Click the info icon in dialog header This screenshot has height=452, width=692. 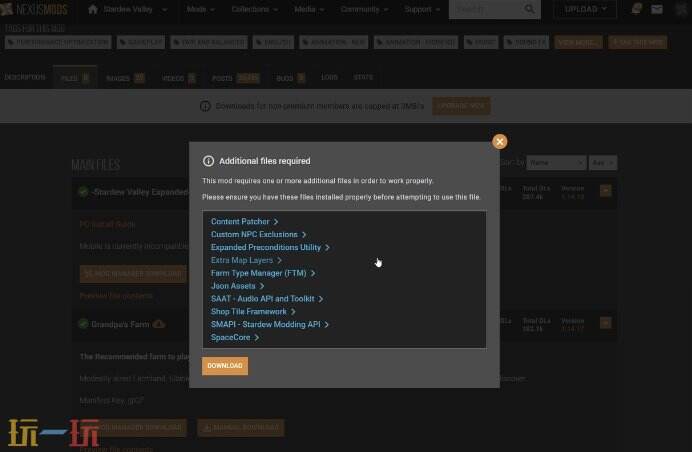point(208,161)
